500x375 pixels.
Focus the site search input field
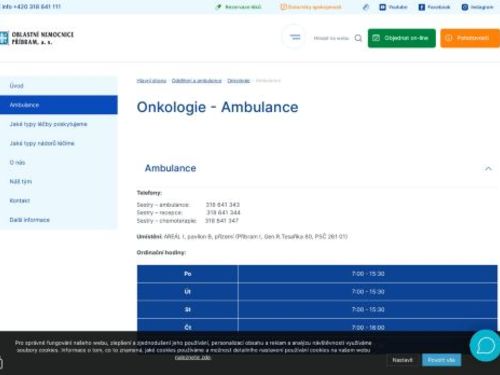[331, 38]
